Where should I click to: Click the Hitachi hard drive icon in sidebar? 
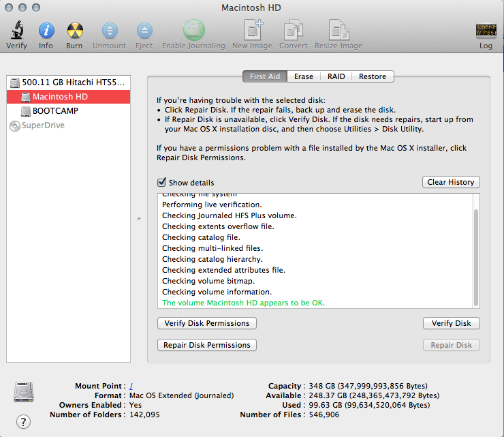(15, 82)
